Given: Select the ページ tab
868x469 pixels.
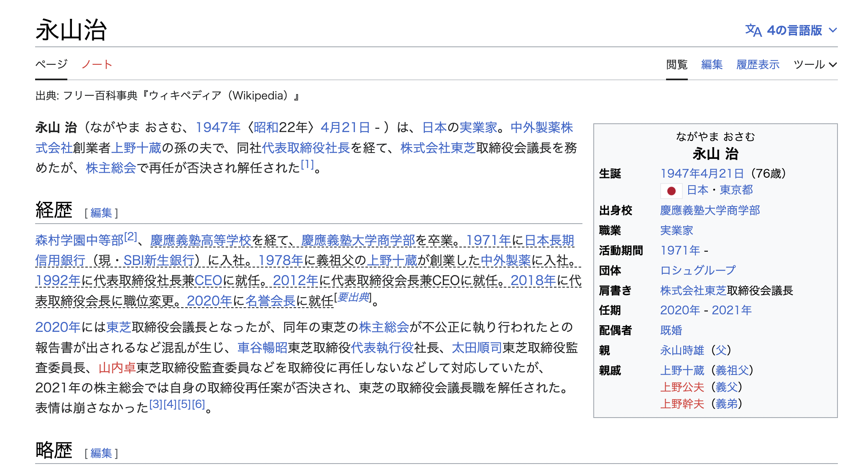Looking at the screenshot, I should (x=51, y=64).
